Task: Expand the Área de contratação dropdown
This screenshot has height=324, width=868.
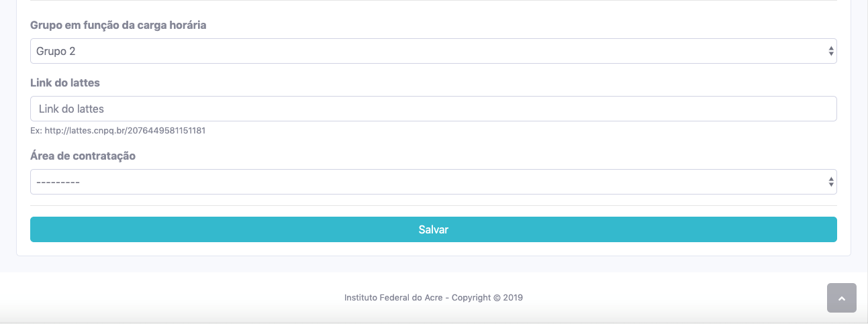Action: (433, 182)
